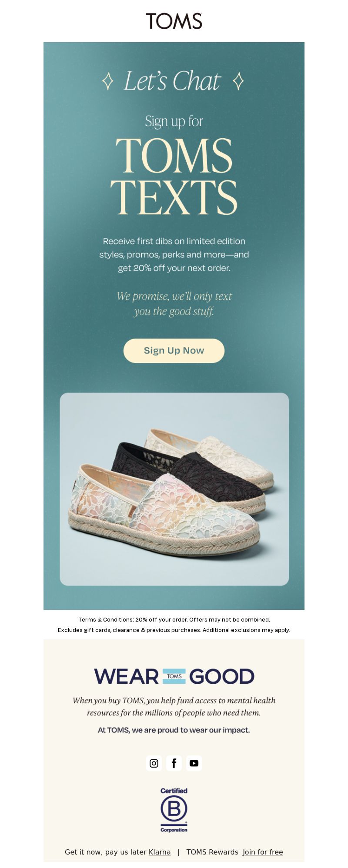Viewport: 348px width, 868px height.
Task: Click the 'proud to wear our impact' line
Action: pyautogui.click(x=174, y=730)
